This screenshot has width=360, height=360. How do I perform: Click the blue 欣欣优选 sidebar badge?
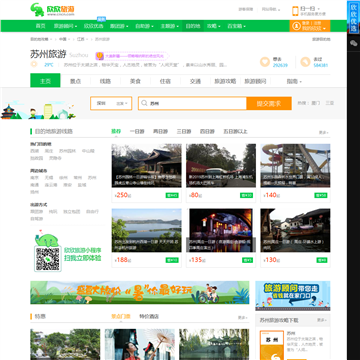(x=353, y=17)
